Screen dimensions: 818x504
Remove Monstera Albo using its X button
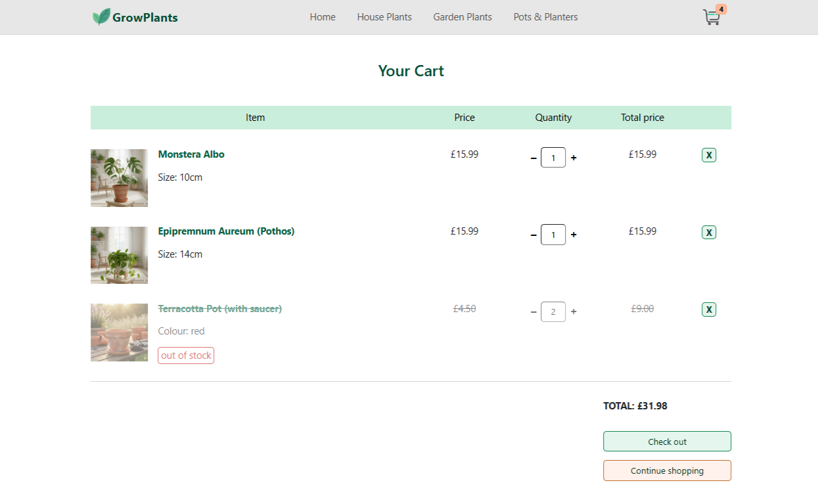click(708, 155)
